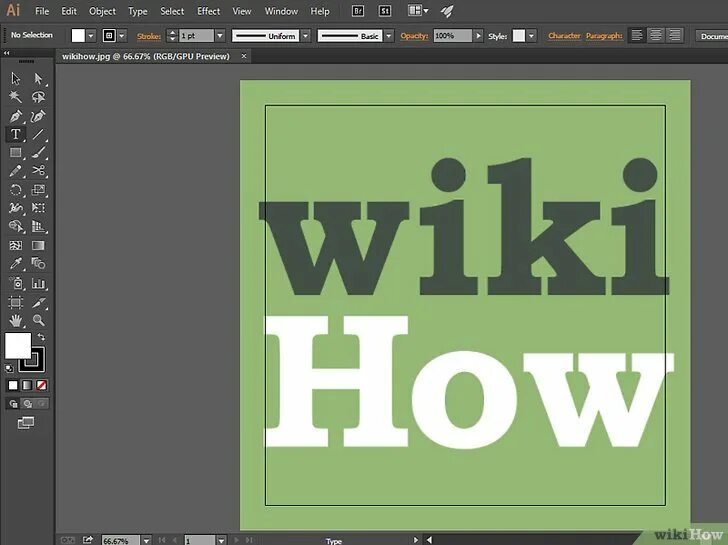Choose the Artboard tool
This screenshot has height=545, width=728.
15,303
